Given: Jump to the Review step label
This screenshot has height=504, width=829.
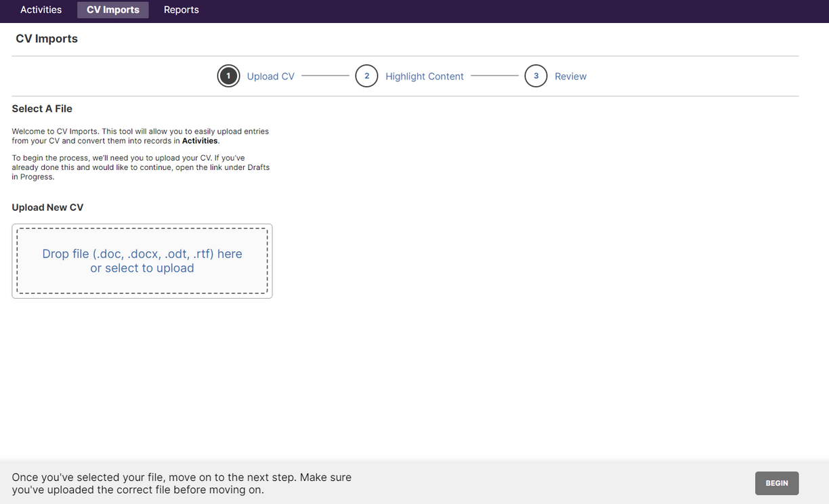Looking at the screenshot, I should (x=570, y=76).
